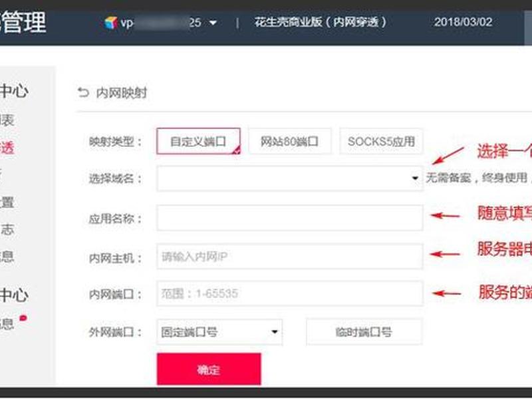Select the SOCKS5应用 mapping type
Image resolution: width=532 pixels, height=399 pixels.
tap(381, 141)
